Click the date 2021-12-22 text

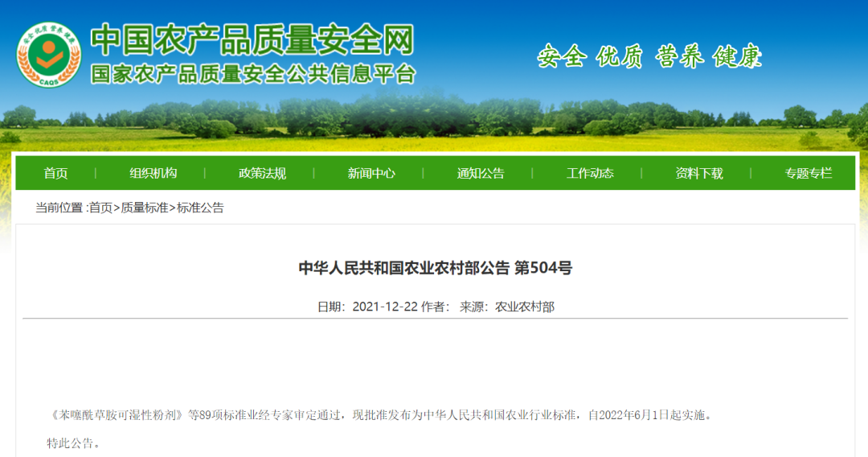[x=385, y=307]
